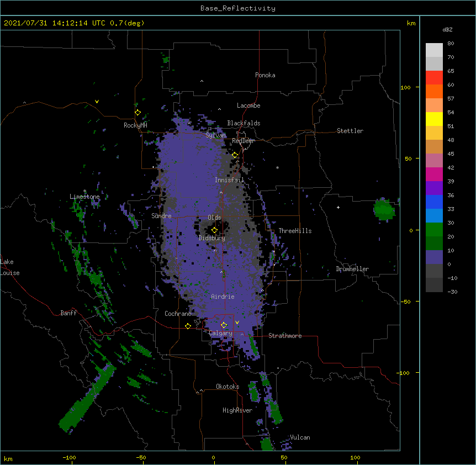Pick the gray -10 to 0 dBZ swatch
This screenshot has width=476, height=465.
tap(434, 271)
